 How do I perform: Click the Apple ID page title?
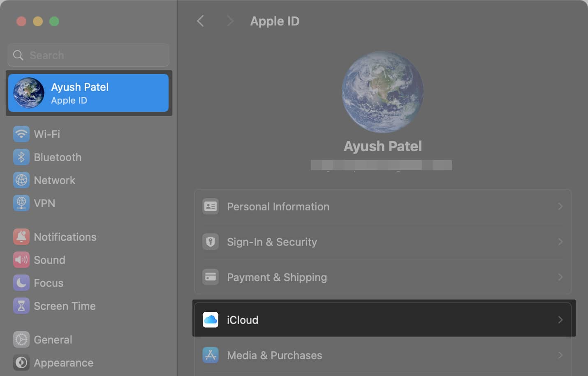[275, 21]
